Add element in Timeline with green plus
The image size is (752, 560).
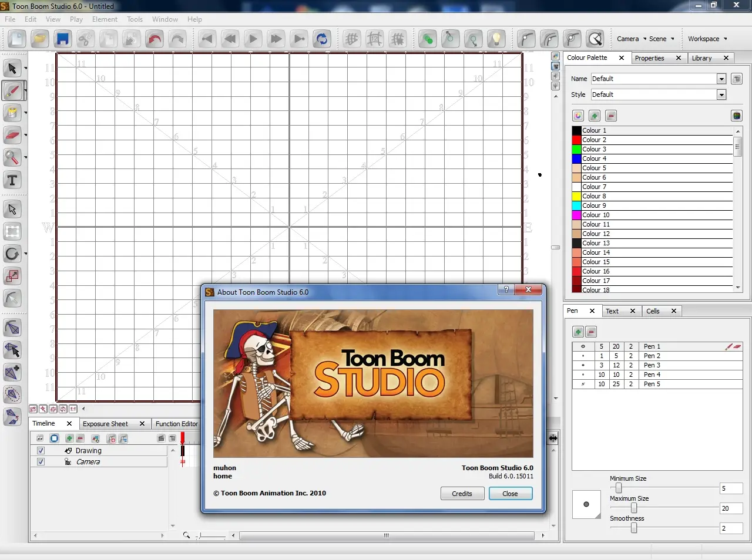point(69,438)
